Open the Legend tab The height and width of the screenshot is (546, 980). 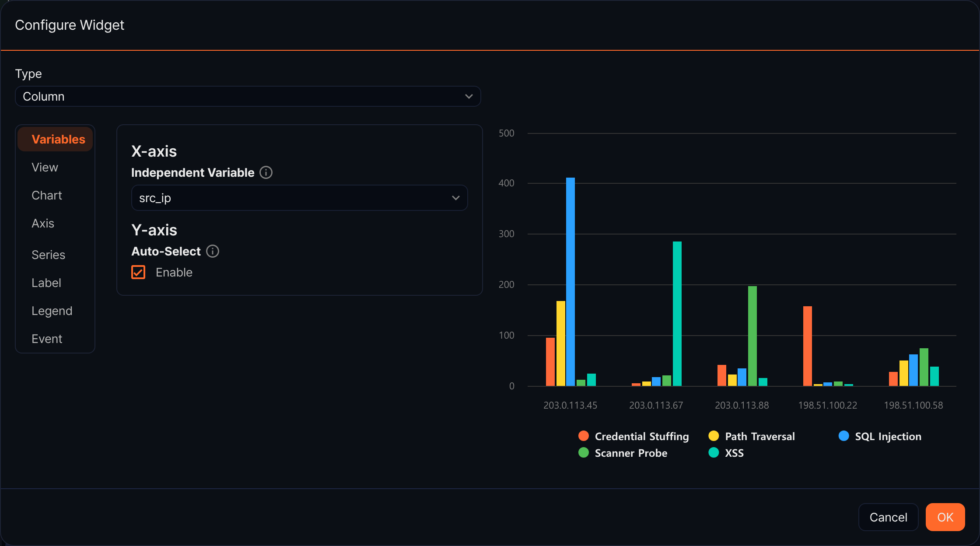pos(52,311)
